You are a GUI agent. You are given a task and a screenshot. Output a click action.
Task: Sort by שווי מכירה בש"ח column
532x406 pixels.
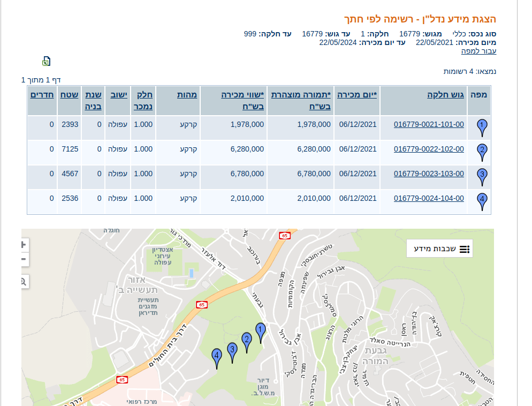(x=242, y=101)
